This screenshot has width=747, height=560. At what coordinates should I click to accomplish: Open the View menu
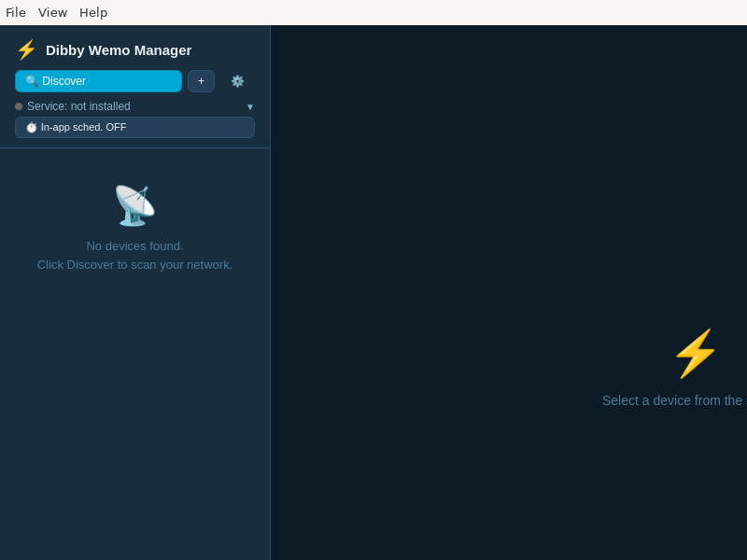(52, 12)
